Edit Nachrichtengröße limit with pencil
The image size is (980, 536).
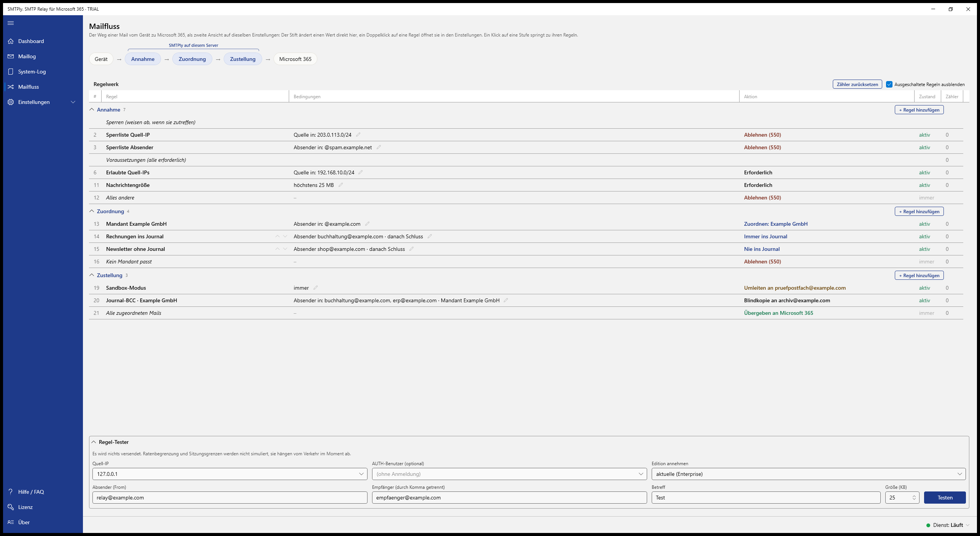pos(340,185)
